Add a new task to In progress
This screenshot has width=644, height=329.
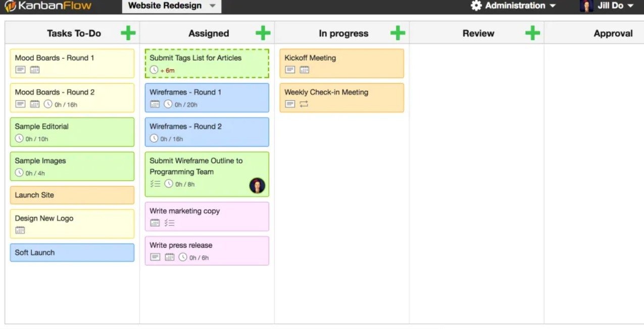pos(398,33)
